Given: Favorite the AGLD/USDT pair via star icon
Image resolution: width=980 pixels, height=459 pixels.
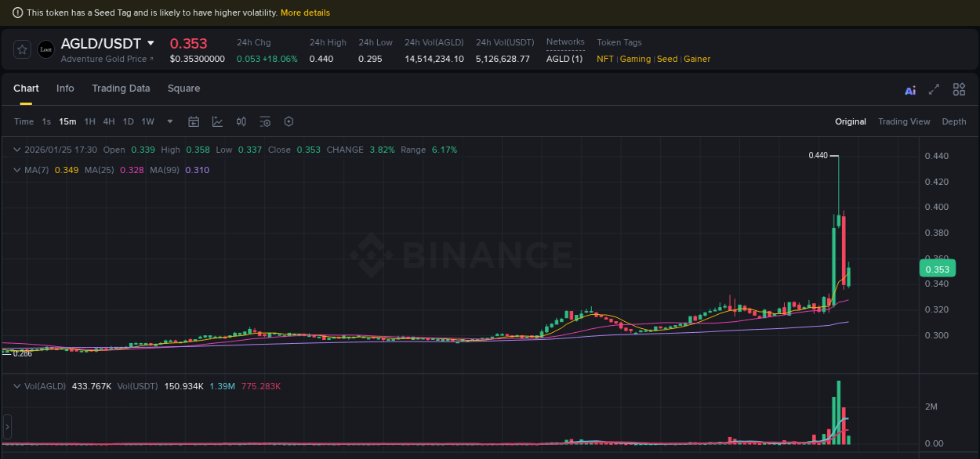Looking at the screenshot, I should pyautogui.click(x=21, y=49).
